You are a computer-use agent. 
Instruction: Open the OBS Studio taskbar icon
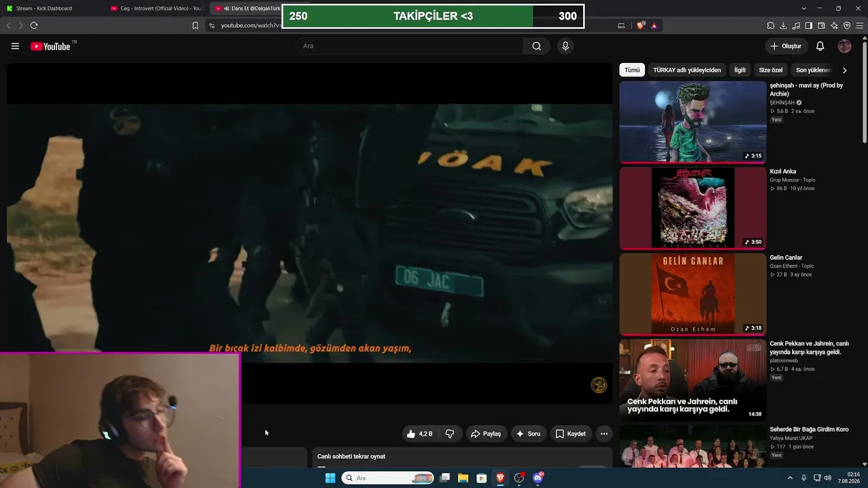[519, 478]
